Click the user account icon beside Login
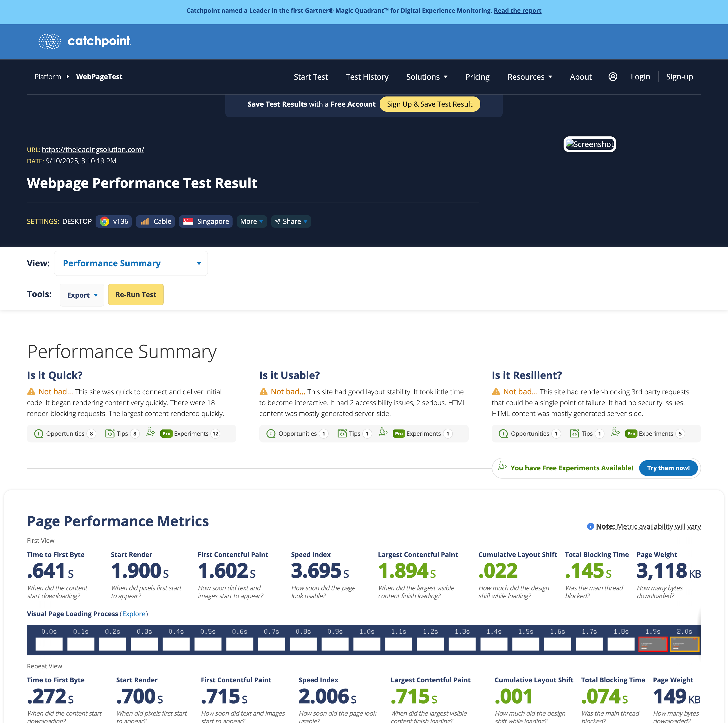The height and width of the screenshot is (723, 728). point(613,77)
